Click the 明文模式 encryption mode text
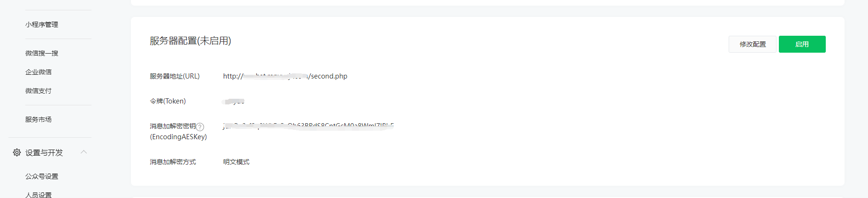Image resolution: width=868 pixels, height=198 pixels. tap(236, 162)
